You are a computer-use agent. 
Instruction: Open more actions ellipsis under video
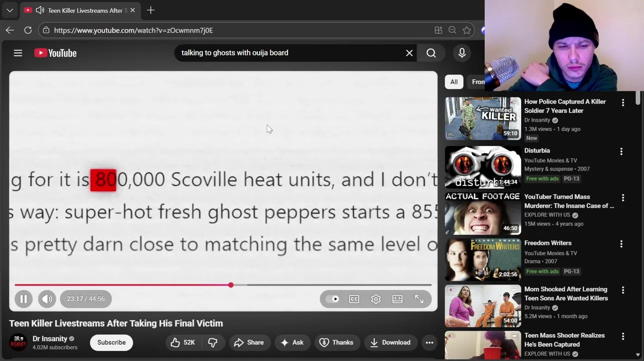[x=429, y=342]
